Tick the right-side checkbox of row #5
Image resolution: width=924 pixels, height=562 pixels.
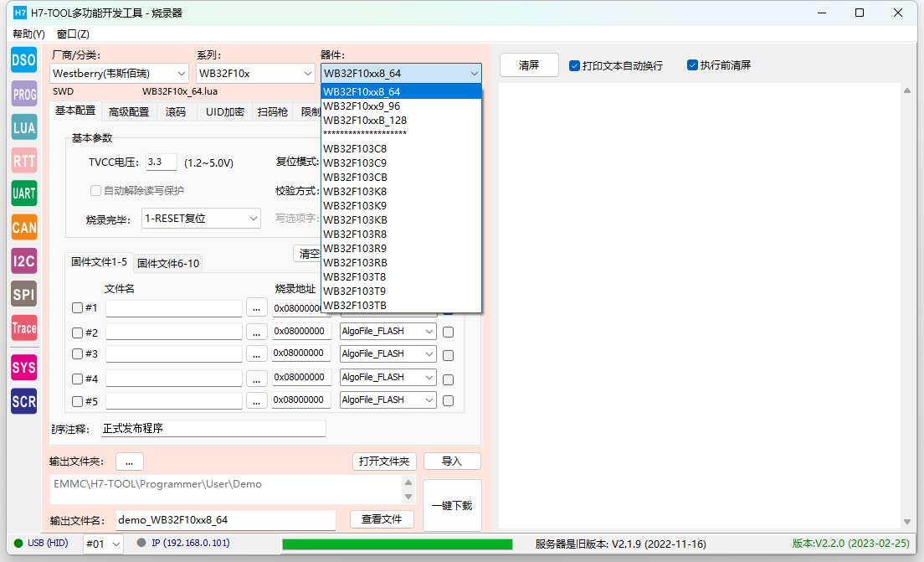(x=448, y=401)
